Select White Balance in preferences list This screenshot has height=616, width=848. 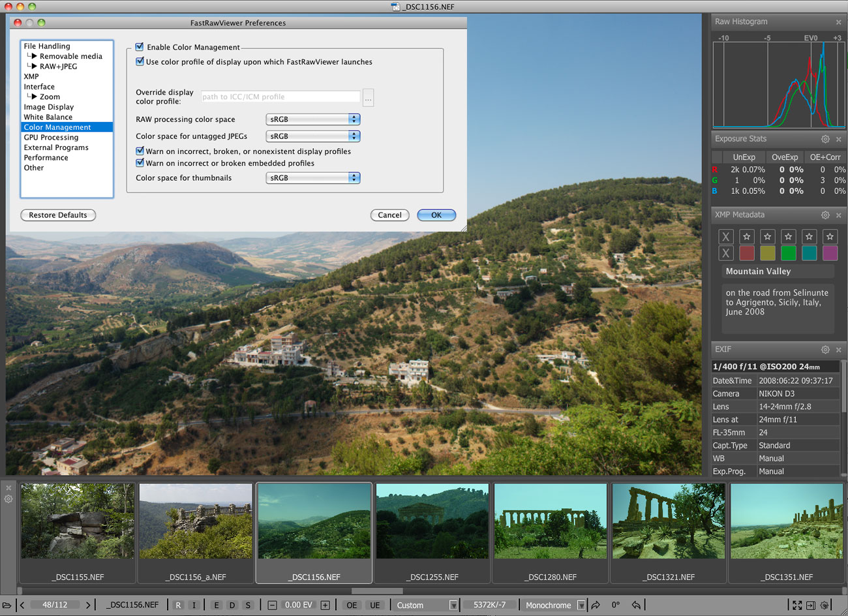coord(48,117)
